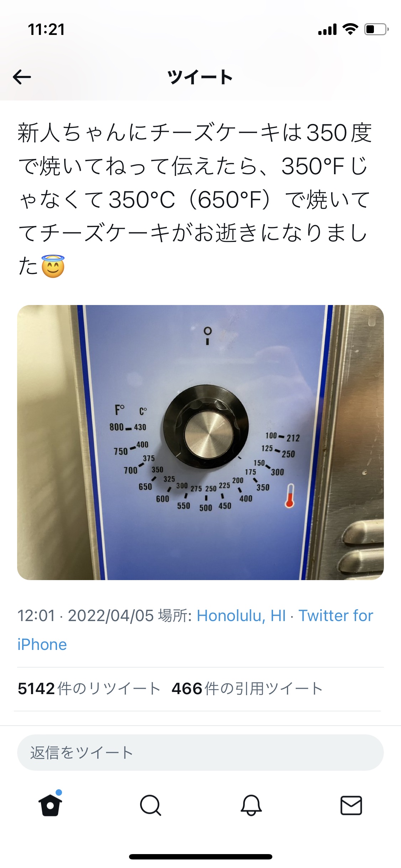This screenshot has height=868, width=401.
Task: Open the Twitter for iPhone source link
Action: click(x=195, y=630)
